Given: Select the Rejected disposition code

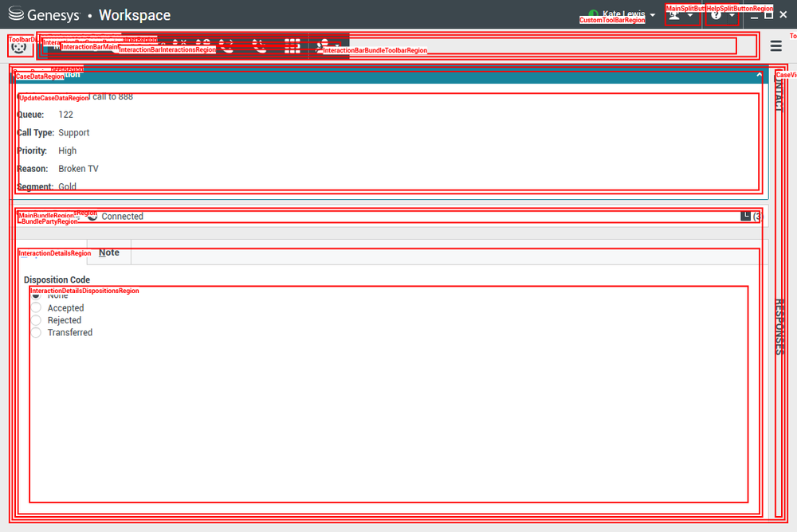Looking at the screenshot, I should click(36, 320).
